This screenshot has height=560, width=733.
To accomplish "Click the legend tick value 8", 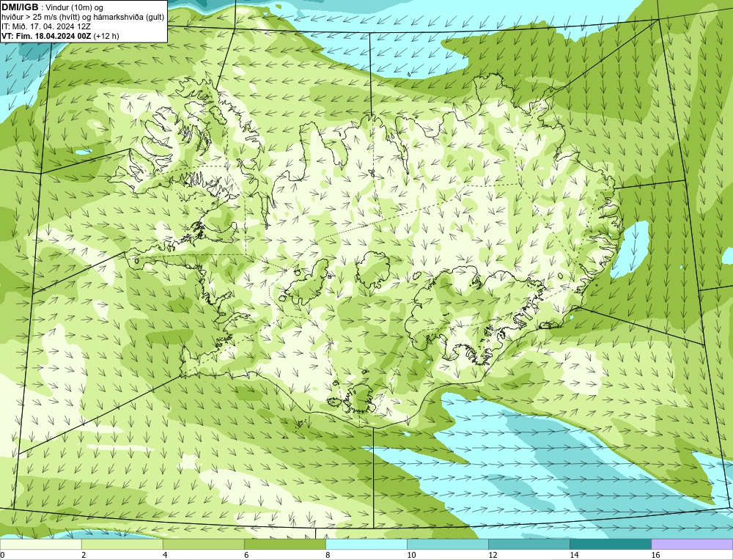I will click(328, 555).
